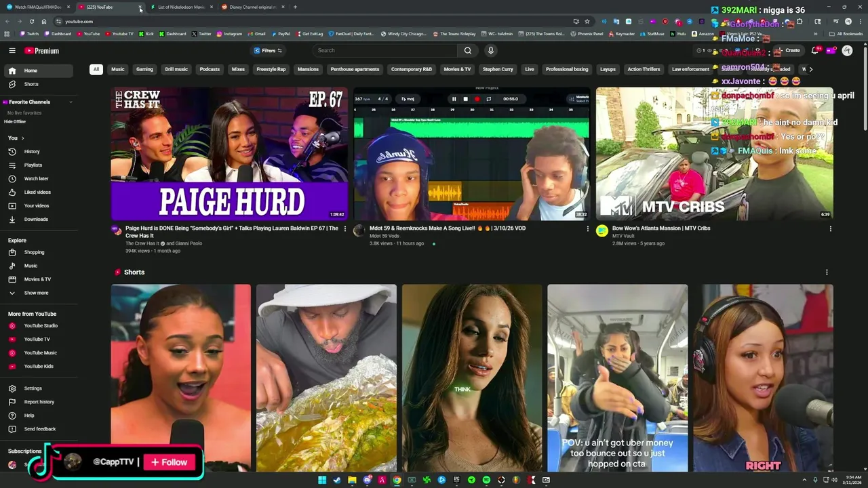Open the MTV Vault channel link

[625, 236]
